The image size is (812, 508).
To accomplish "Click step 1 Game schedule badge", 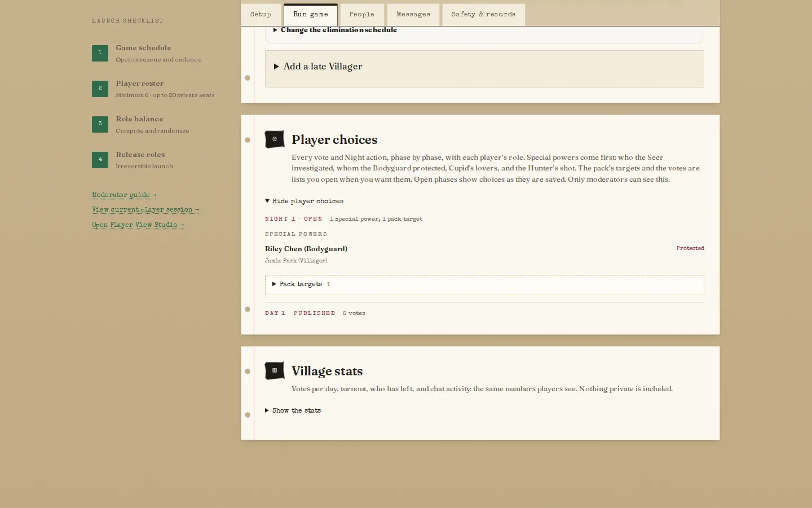I will click(100, 53).
